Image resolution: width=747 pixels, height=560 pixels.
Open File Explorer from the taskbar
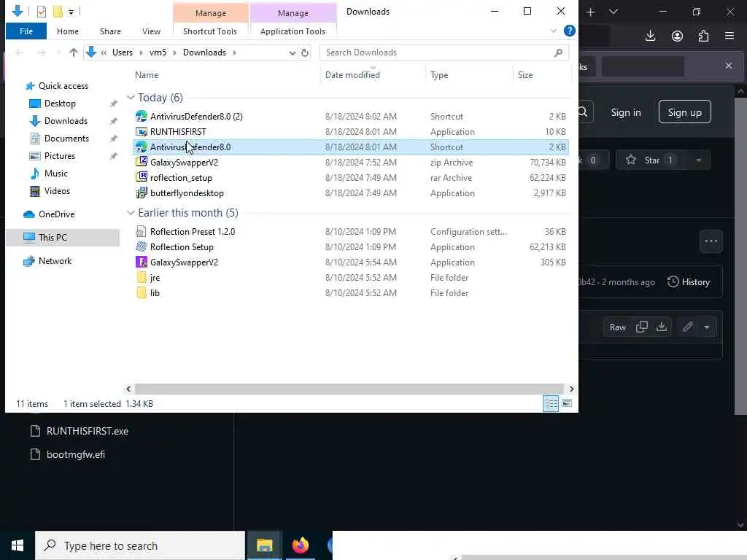(264, 545)
